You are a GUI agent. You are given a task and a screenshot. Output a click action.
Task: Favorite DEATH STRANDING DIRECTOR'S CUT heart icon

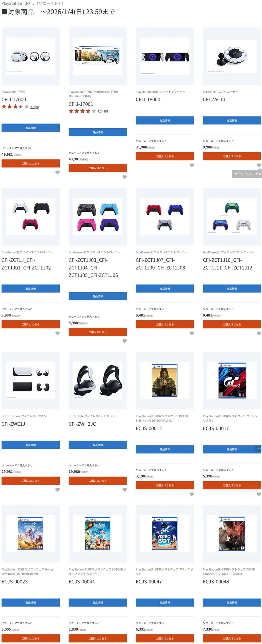pyautogui.click(x=192, y=494)
